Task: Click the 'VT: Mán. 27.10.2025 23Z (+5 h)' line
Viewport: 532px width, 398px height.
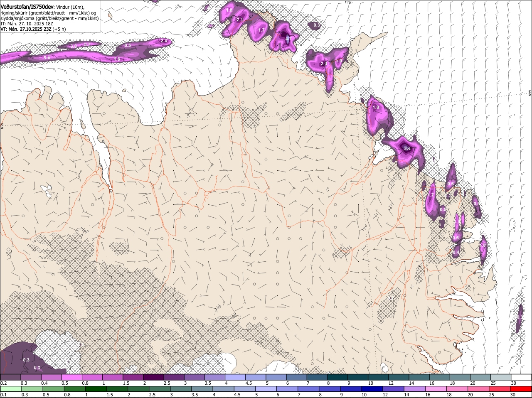Action: click(33, 29)
